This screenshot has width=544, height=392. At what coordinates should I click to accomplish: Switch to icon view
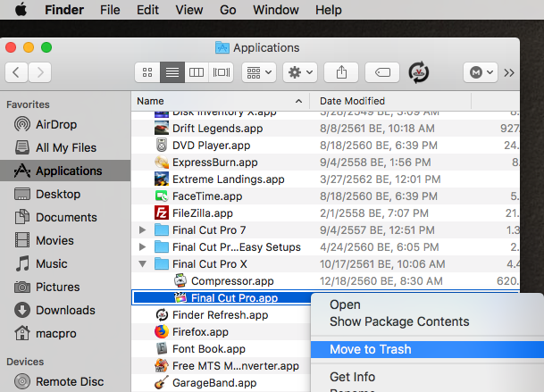coord(147,72)
